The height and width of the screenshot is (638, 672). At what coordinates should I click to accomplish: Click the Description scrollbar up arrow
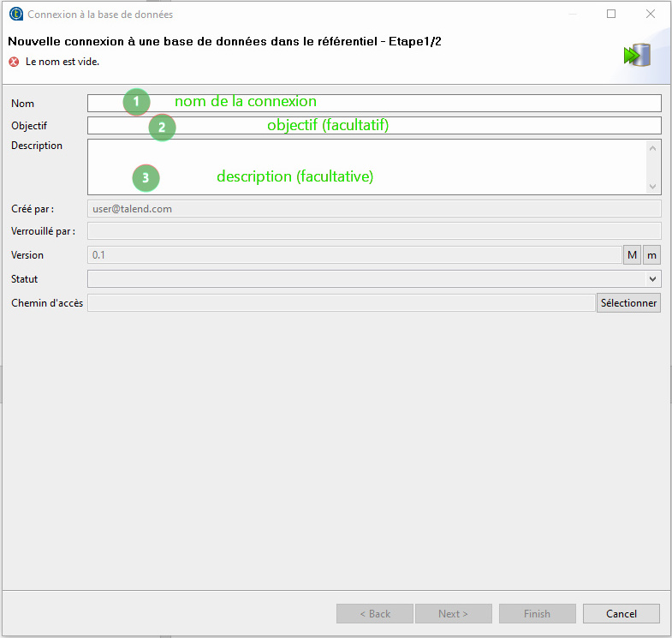tap(652, 148)
